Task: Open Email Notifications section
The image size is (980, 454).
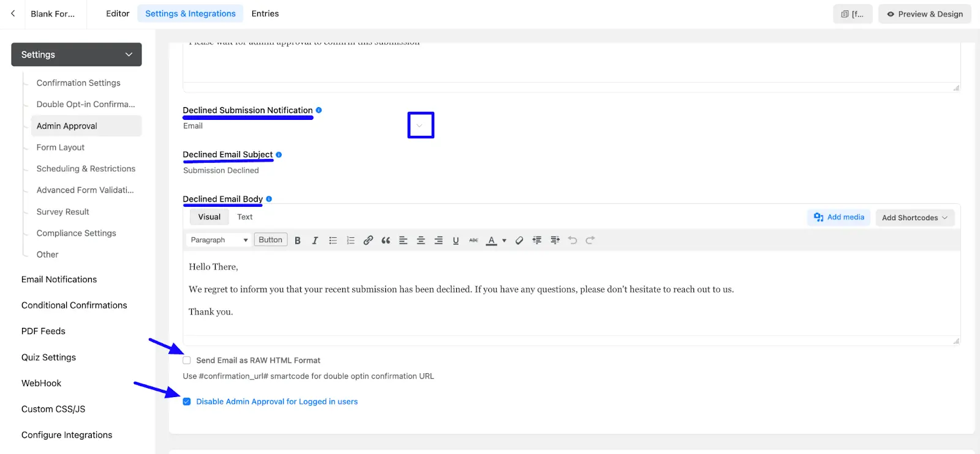Action: coord(59,280)
